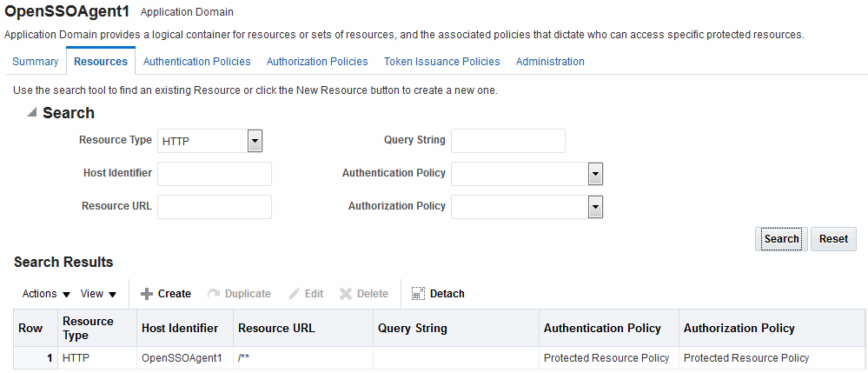Open the Actions menu
The width and height of the screenshot is (868, 373).
tap(47, 294)
